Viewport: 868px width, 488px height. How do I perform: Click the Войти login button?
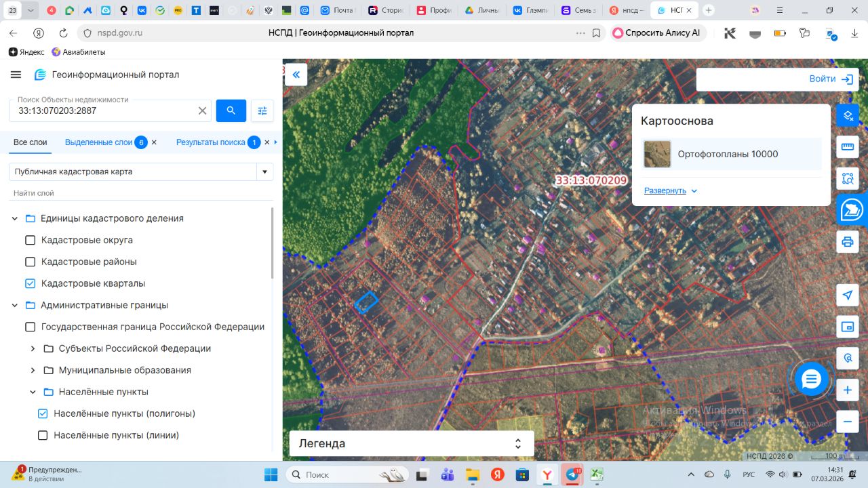click(830, 79)
